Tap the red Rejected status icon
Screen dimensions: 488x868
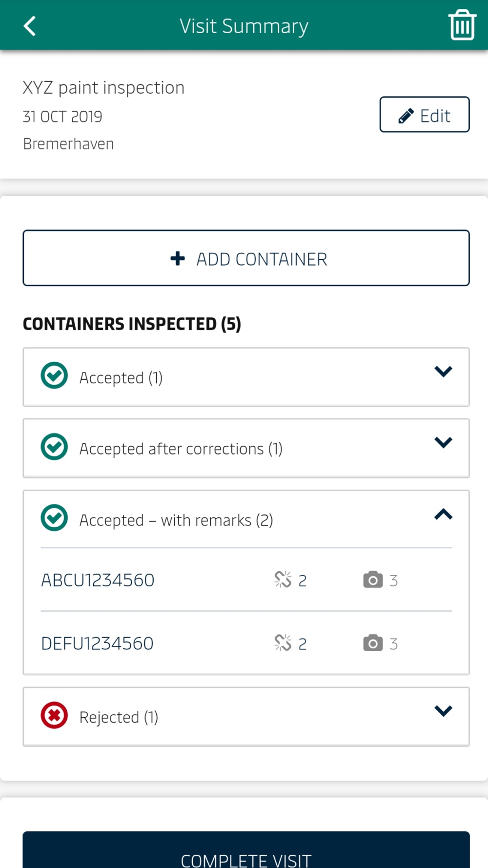pos(54,716)
